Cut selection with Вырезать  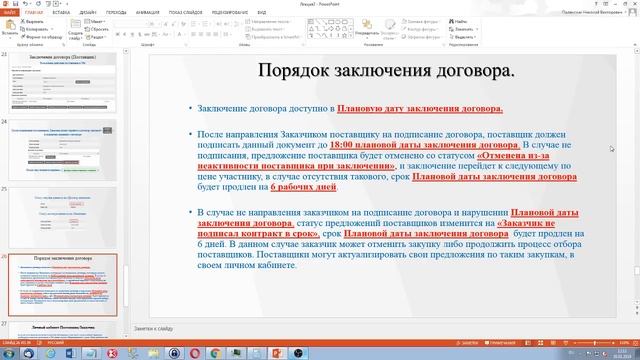[32, 21]
